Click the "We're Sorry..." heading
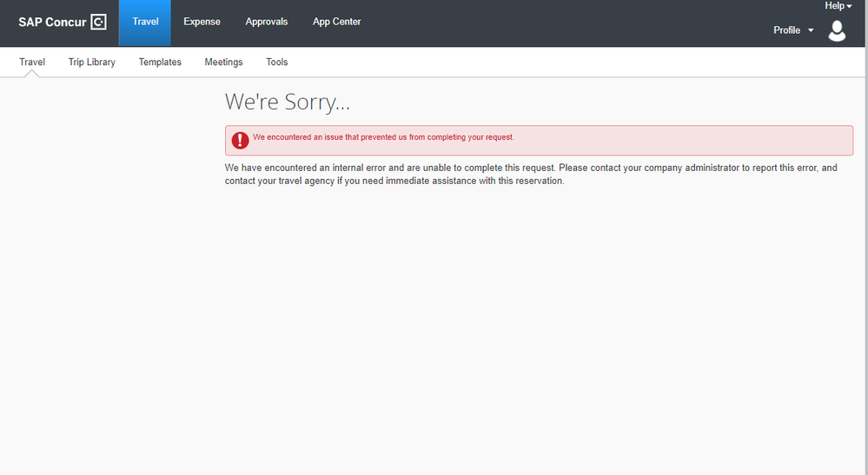 tap(288, 102)
